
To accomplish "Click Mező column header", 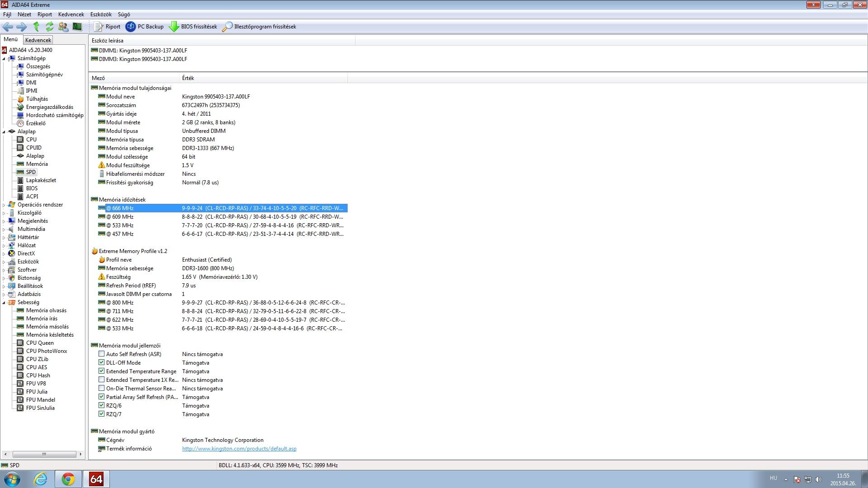I will click(134, 78).
